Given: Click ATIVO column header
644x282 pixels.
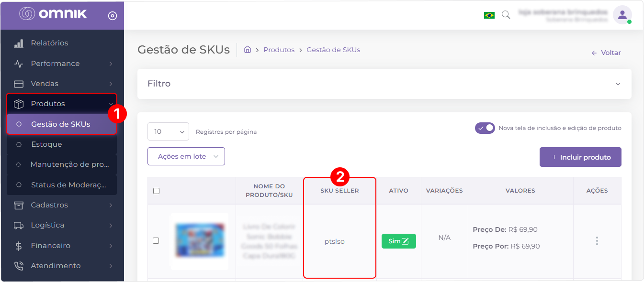Looking at the screenshot, I should click(x=398, y=191).
